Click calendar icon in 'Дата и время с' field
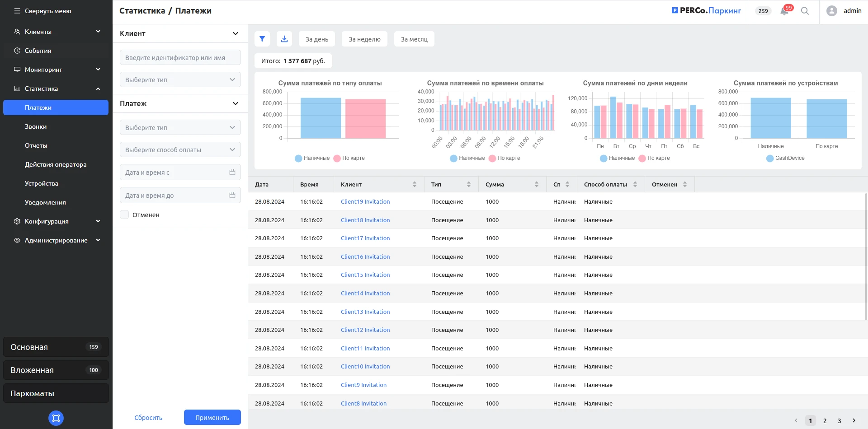This screenshot has height=429, width=868. pyautogui.click(x=232, y=172)
